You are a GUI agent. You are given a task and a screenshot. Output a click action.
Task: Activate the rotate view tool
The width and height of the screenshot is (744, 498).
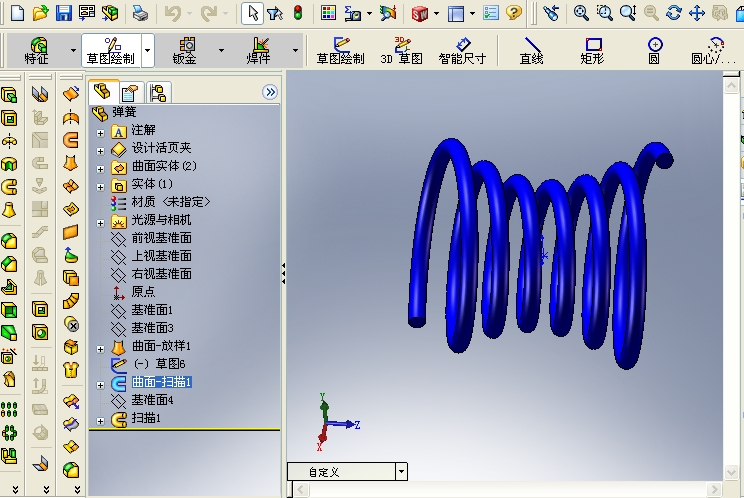(x=674, y=13)
